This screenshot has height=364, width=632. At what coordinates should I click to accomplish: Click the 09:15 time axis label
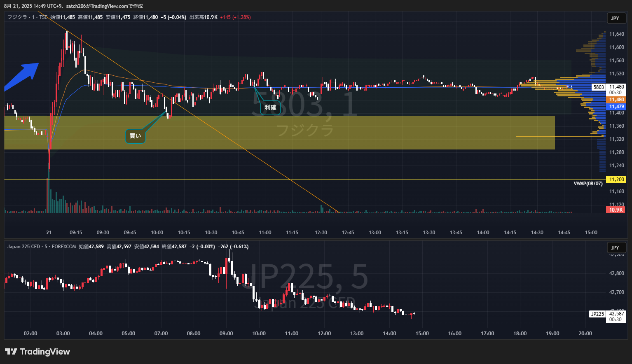pos(76,233)
